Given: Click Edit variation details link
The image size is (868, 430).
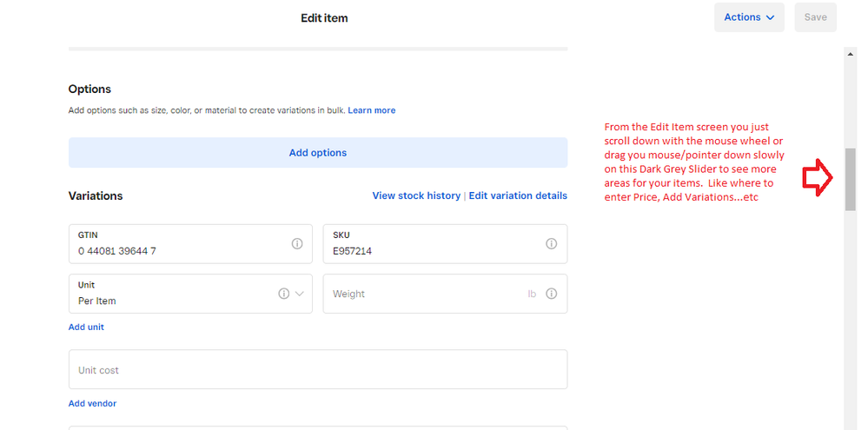Looking at the screenshot, I should (518, 195).
